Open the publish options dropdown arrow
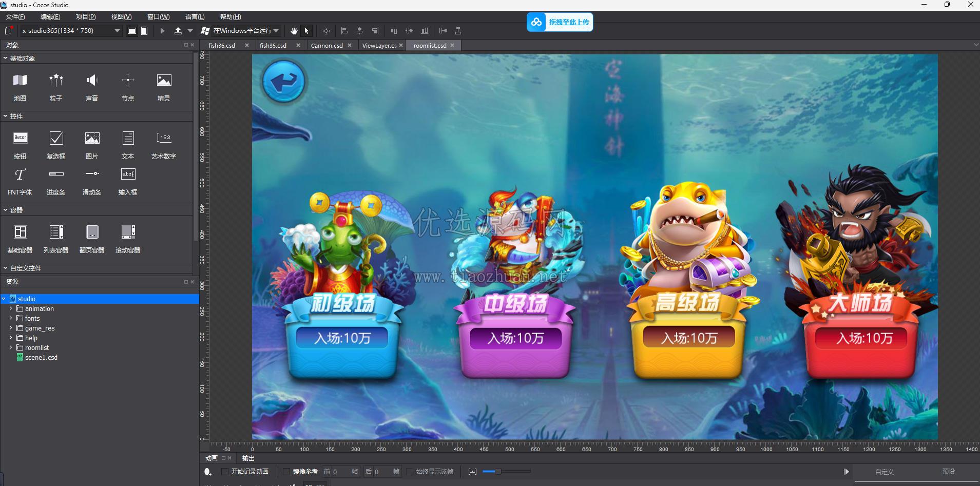Screen dimensions: 980x486 [190, 31]
